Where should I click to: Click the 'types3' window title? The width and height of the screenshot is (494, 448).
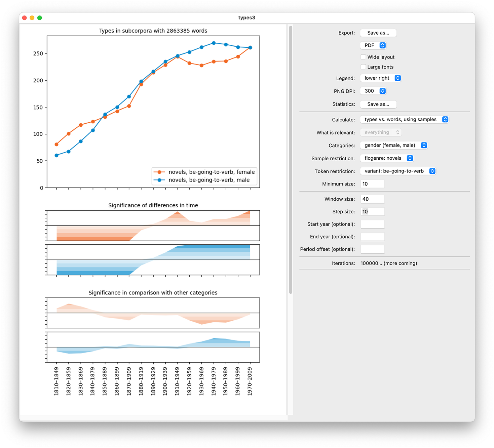coord(247,18)
